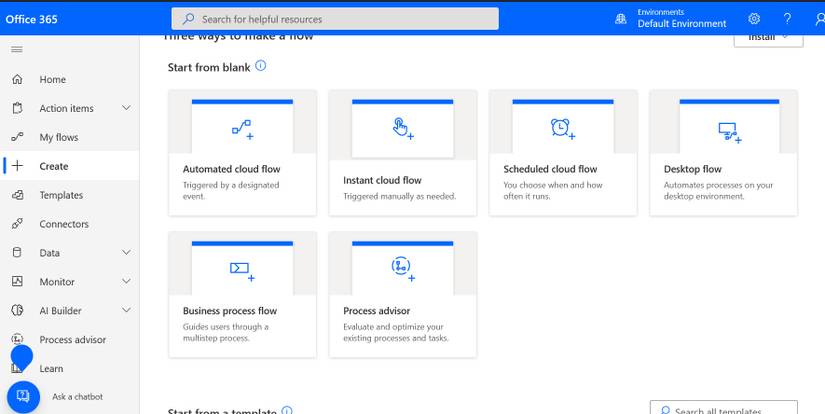Click the Action items clipboard icon
825x414 pixels.
(17, 108)
